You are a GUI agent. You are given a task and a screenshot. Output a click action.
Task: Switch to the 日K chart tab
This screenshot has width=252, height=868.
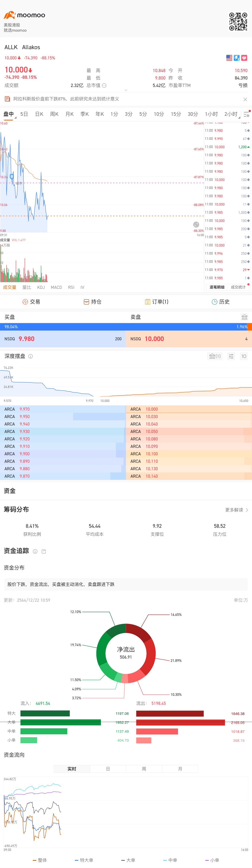39,114
